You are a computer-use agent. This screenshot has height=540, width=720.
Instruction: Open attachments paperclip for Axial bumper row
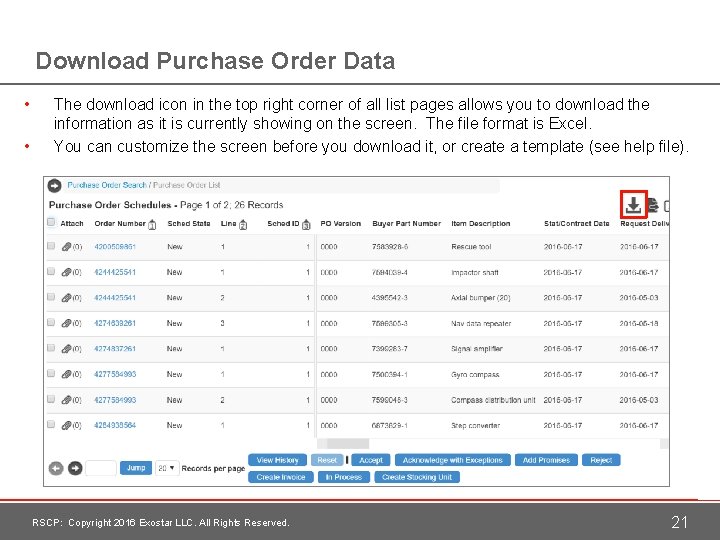click(x=67, y=298)
